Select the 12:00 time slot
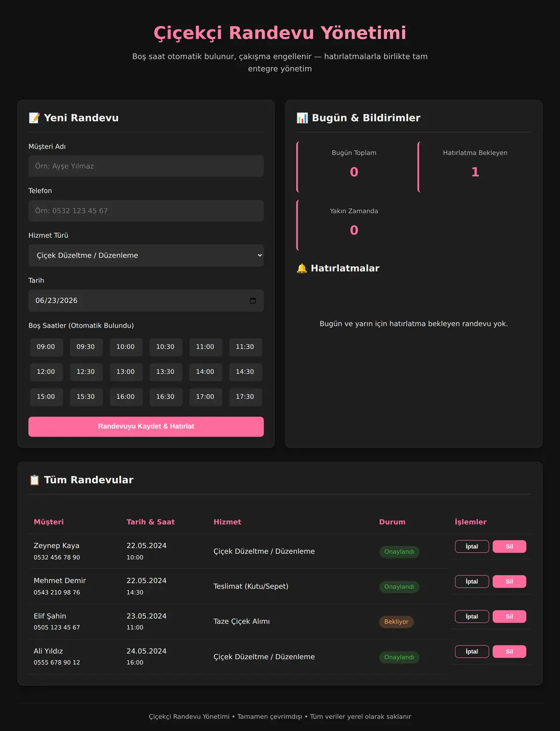This screenshot has height=731, width=560. (46, 372)
